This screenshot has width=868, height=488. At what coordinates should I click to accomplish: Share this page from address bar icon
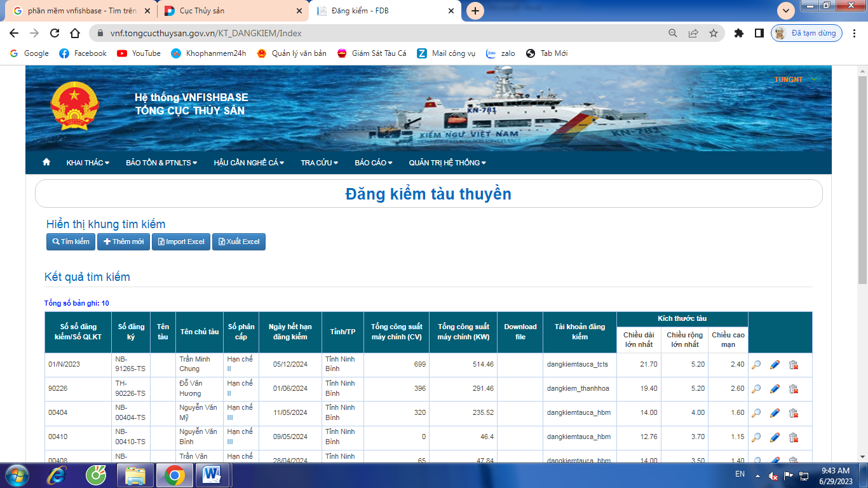(693, 33)
